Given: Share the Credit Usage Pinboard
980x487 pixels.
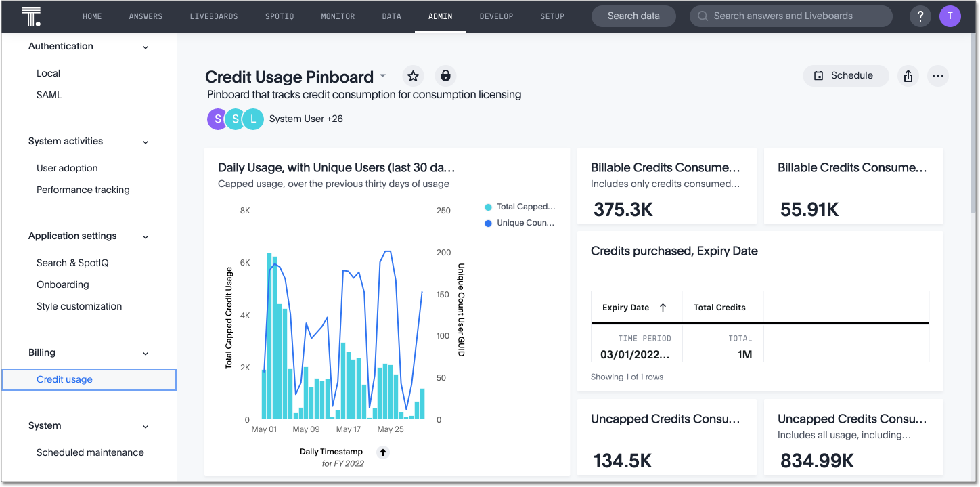Looking at the screenshot, I should 908,76.
